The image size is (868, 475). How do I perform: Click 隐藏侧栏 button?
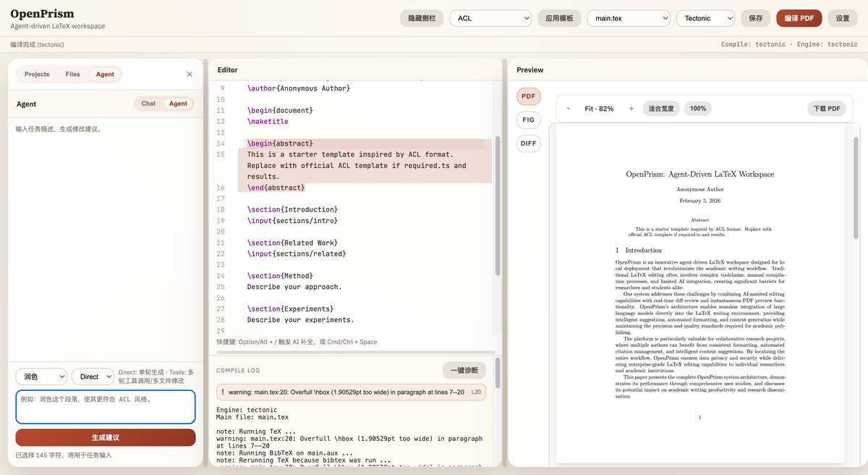tap(422, 18)
